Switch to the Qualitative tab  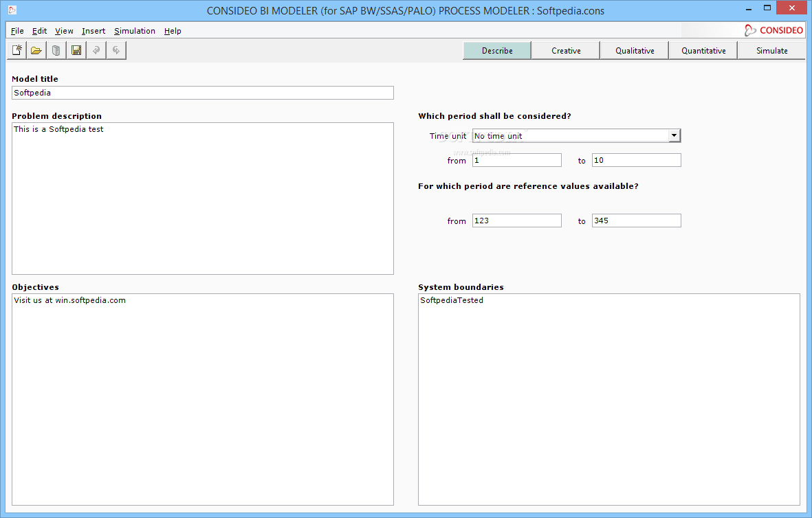click(635, 51)
